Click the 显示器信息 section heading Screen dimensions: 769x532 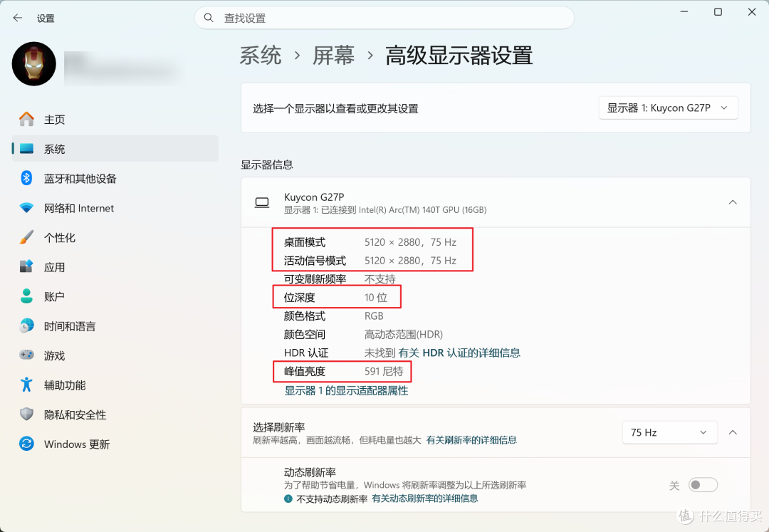pyautogui.click(x=267, y=165)
